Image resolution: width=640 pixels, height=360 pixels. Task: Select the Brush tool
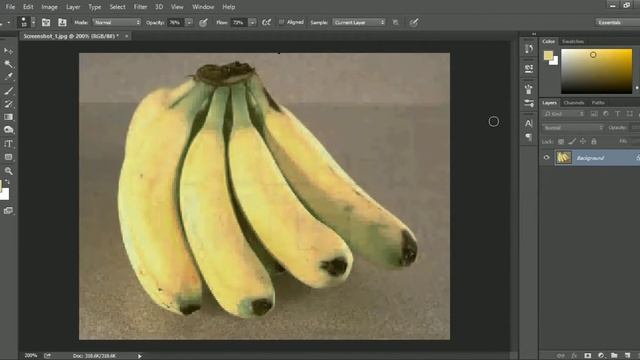click(x=8, y=91)
